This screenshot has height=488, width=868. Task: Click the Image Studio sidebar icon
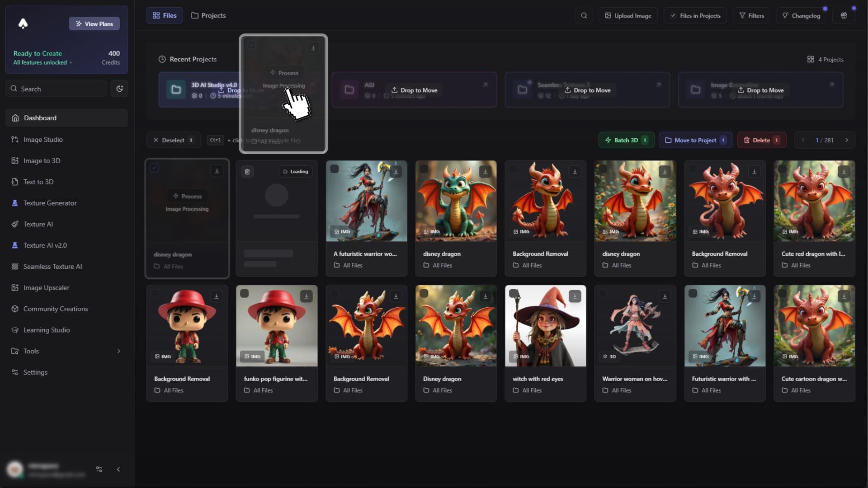pos(15,139)
